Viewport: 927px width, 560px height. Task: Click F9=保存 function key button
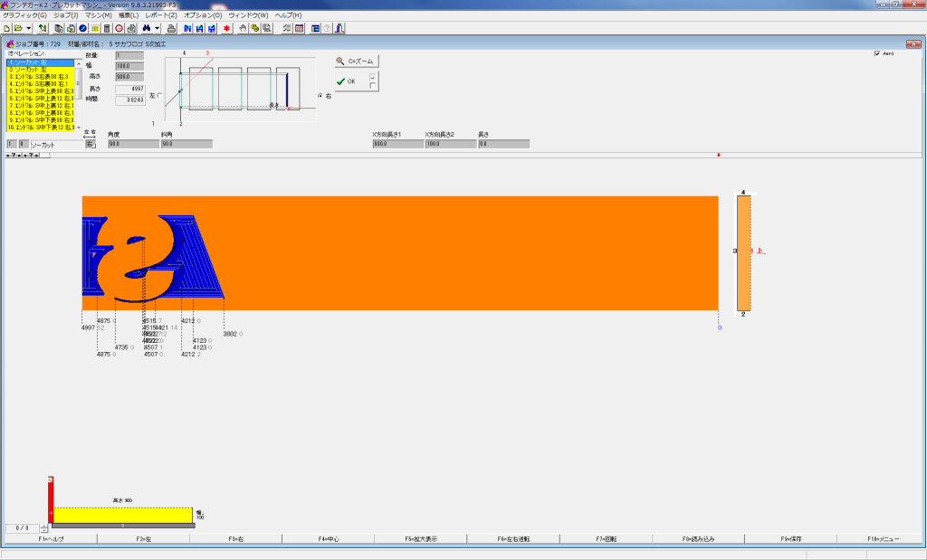791,539
